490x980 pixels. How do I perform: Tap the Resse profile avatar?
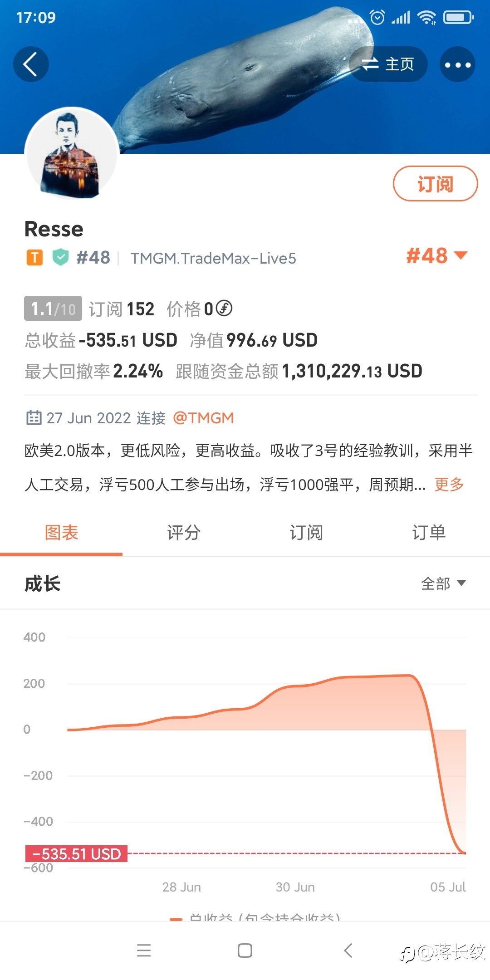tap(72, 153)
